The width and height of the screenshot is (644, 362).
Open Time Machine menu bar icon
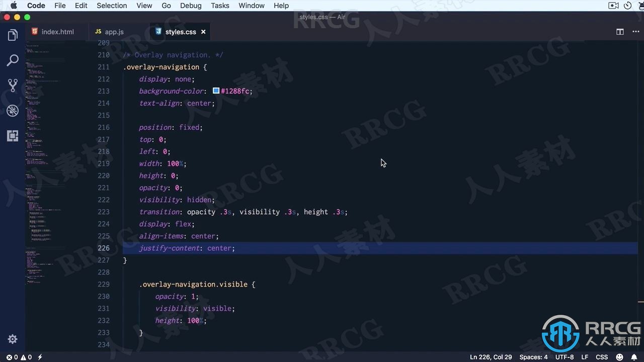627,6
